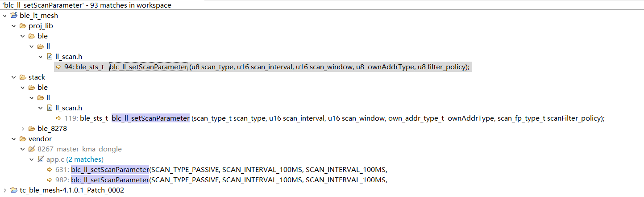Click the match arrow icon for line 94
The width and height of the screenshot is (644, 197).
[58, 67]
